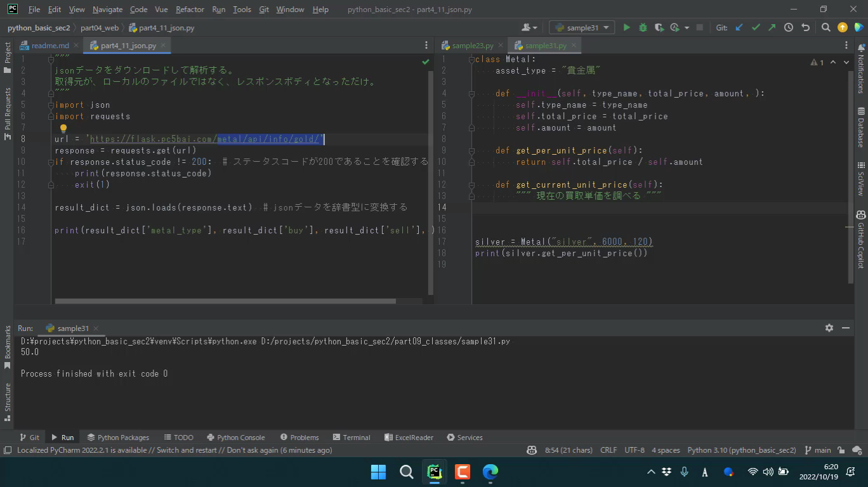Screen dimensions: 868x487
Task: Run sample31 with the green play button
Action: pos(626,27)
